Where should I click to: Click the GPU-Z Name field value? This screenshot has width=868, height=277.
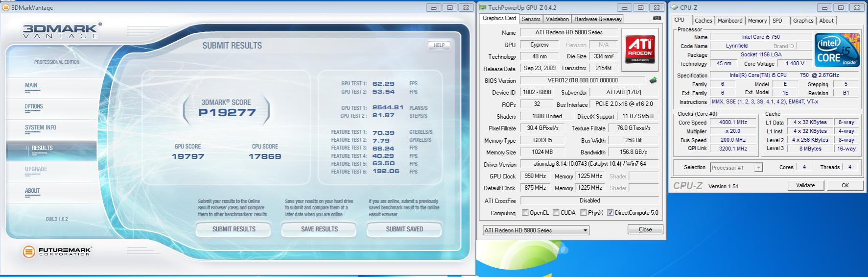coord(569,32)
